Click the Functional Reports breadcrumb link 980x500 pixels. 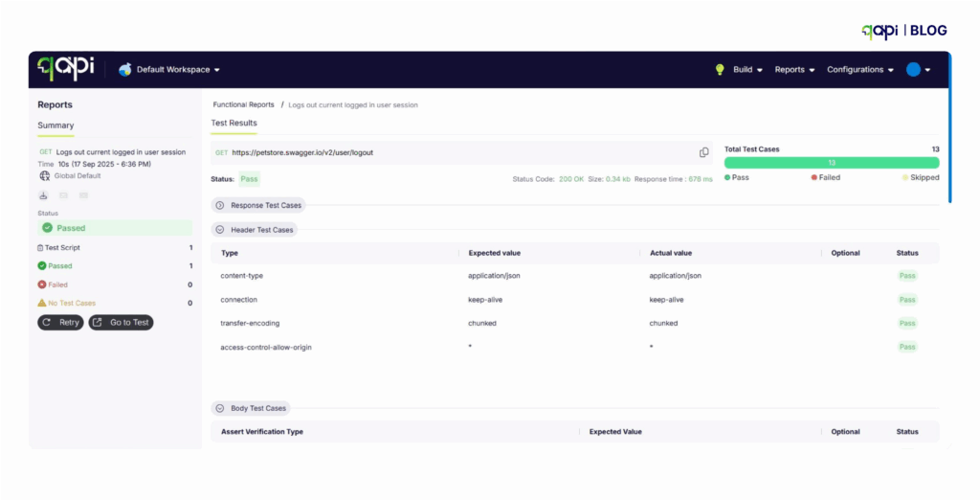pyautogui.click(x=243, y=104)
